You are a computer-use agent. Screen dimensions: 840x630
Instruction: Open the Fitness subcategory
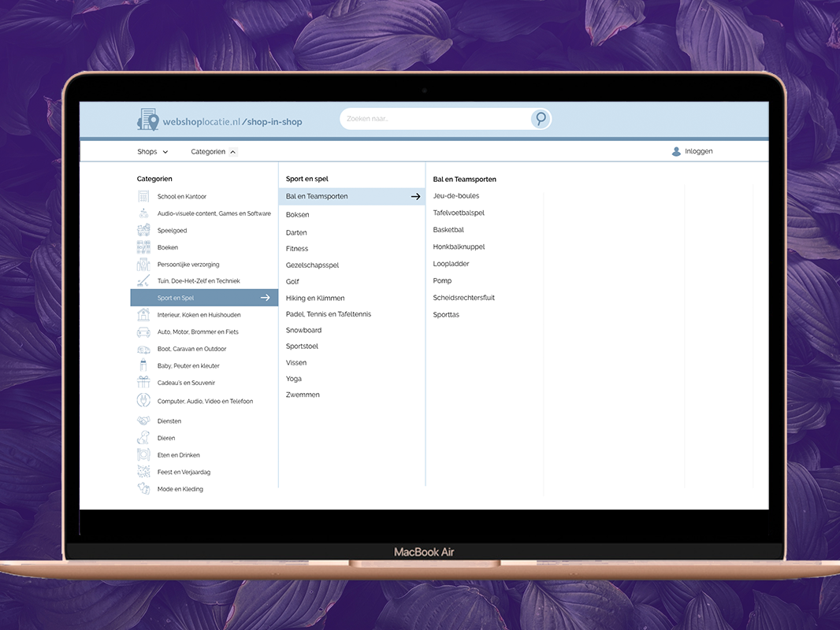[297, 248]
